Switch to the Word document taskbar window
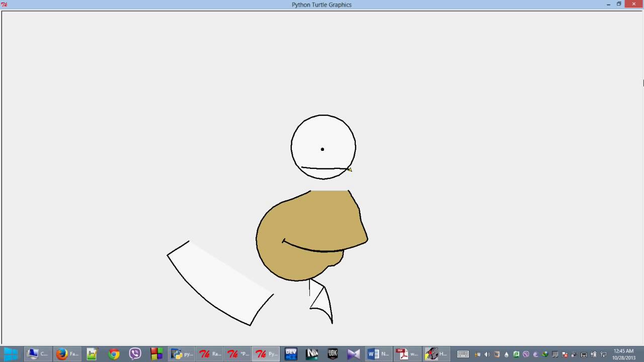This screenshot has width=644, height=362. click(379, 354)
